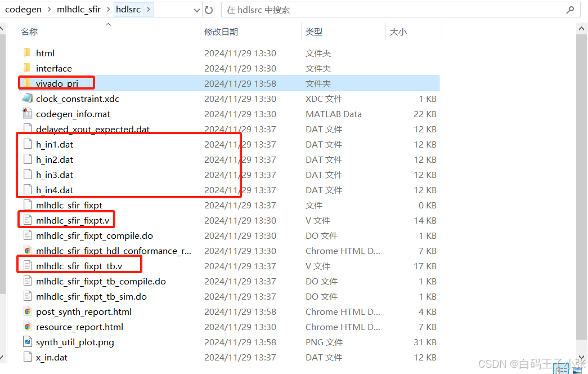This screenshot has width=588, height=374.
Task: Open the html folder icon
Action: (27, 53)
